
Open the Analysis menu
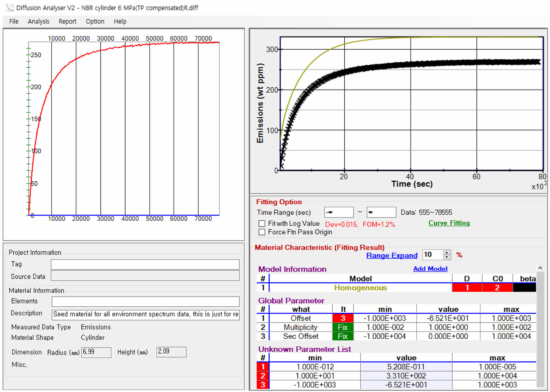(38, 21)
